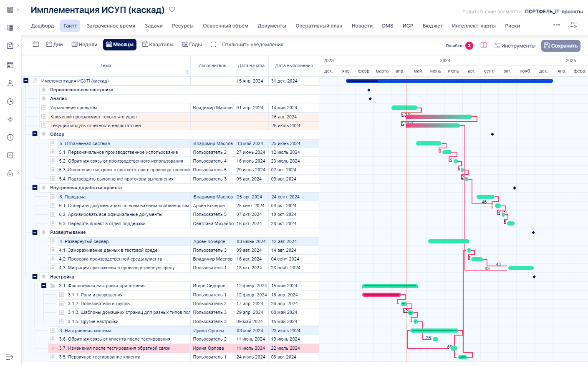Viewport: 588px width, 366px height.
Task: Click Анализ milestone diamond on timeline
Action: [370, 99]
